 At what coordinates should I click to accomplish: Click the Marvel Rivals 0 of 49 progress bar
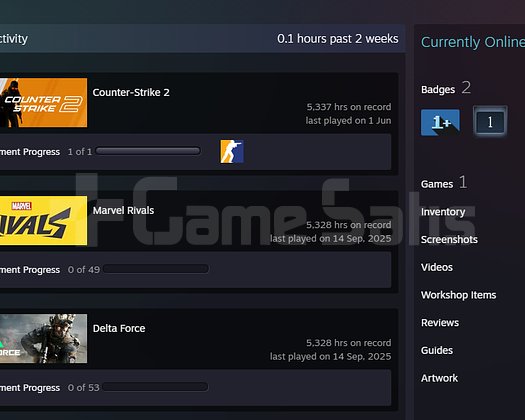(x=156, y=269)
